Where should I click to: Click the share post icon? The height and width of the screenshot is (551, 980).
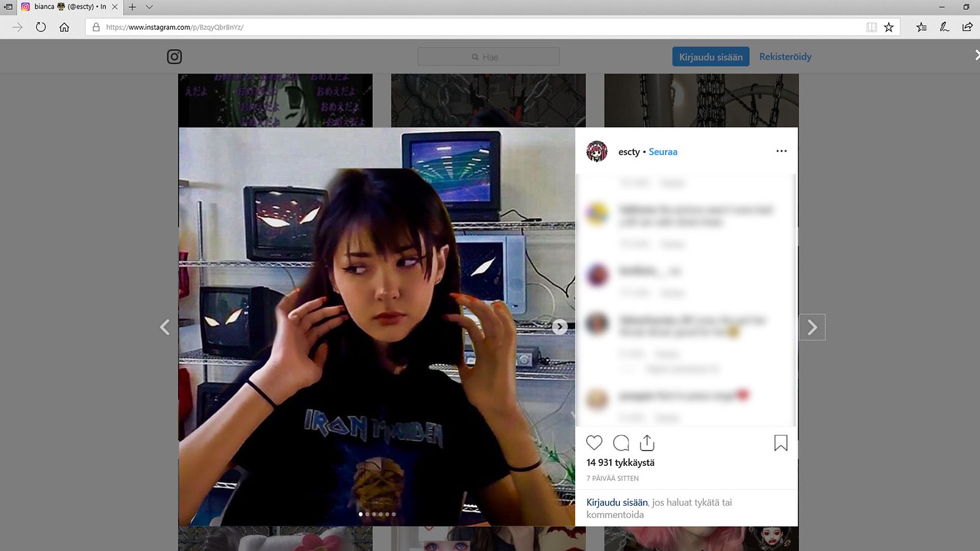point(647,443)
